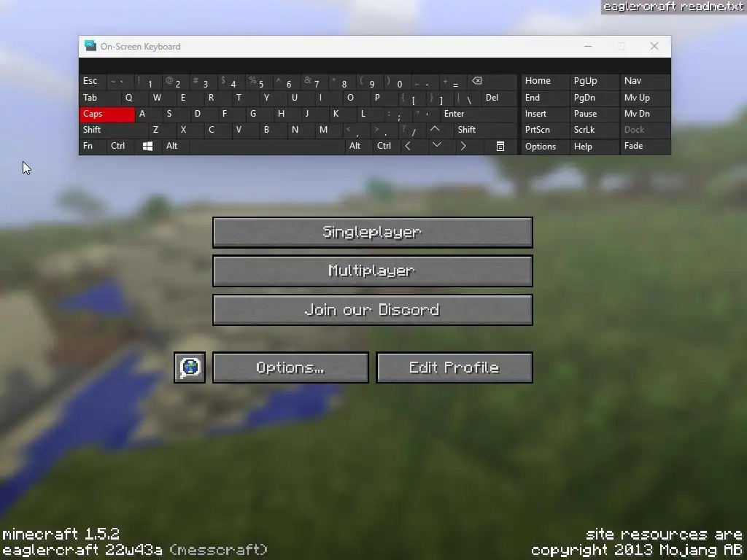Click the Q key on keyboard
The width and height of the screenshot is (747, 560).
tap(135, 98)
